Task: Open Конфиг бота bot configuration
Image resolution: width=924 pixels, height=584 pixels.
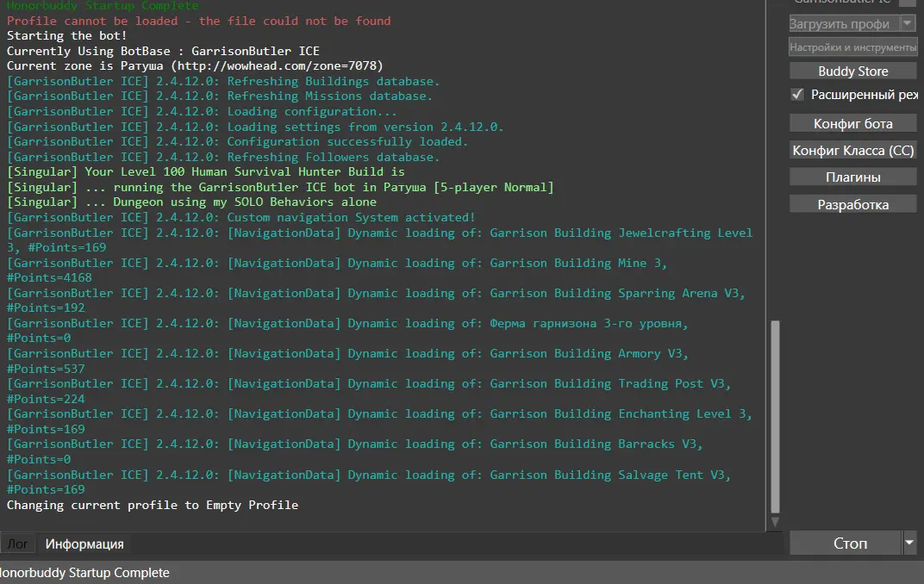Action: click(852, 124)
